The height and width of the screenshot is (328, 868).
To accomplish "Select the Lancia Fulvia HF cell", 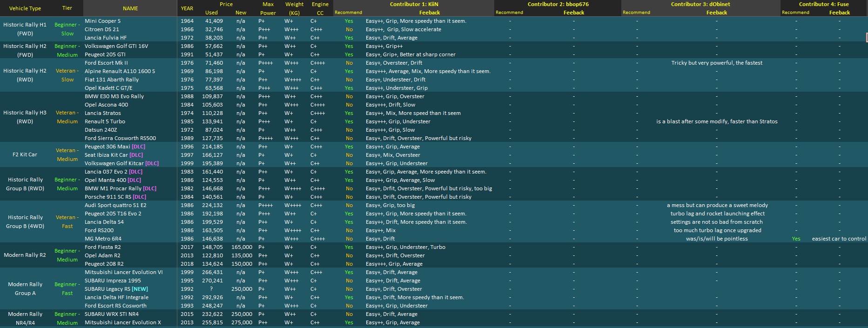I will pyautogui.click(x=130, y=38).
